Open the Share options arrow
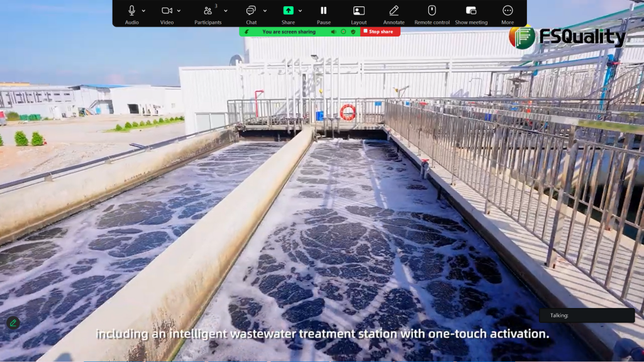The image size is (644, 362). pos(300,11)
